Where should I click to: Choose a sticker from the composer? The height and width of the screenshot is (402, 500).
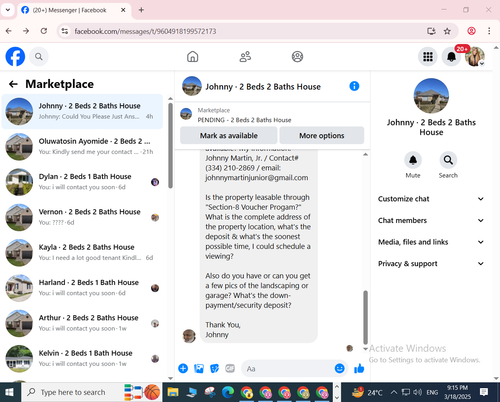point(215,368)
